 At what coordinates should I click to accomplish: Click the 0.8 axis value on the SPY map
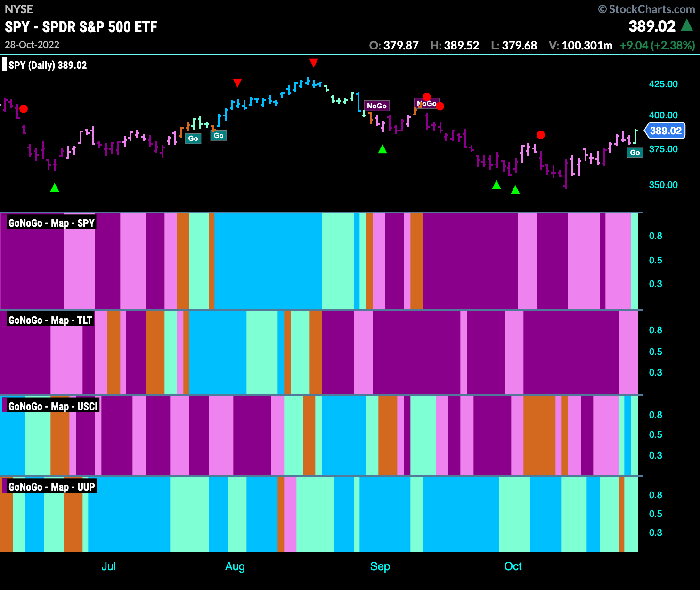655,236
